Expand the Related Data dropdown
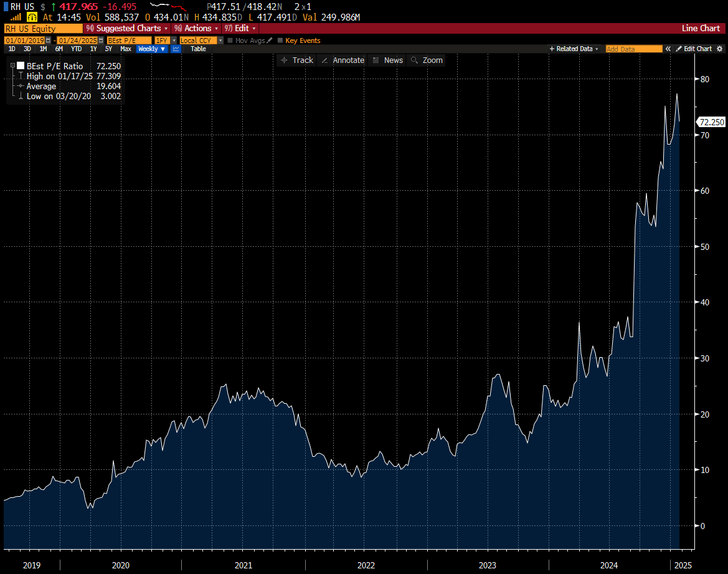This screenshot has width=728, height=574. (574, 49)
